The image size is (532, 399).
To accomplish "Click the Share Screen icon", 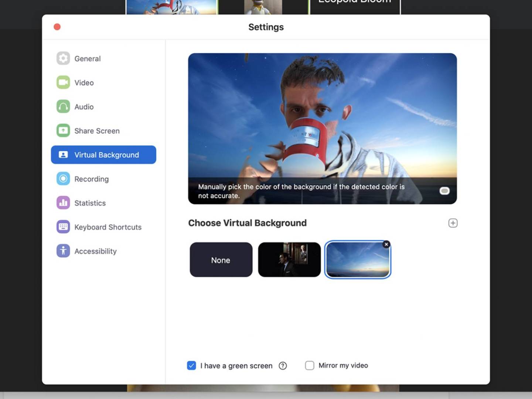I will pyautogui.click(x=63, y=130).
